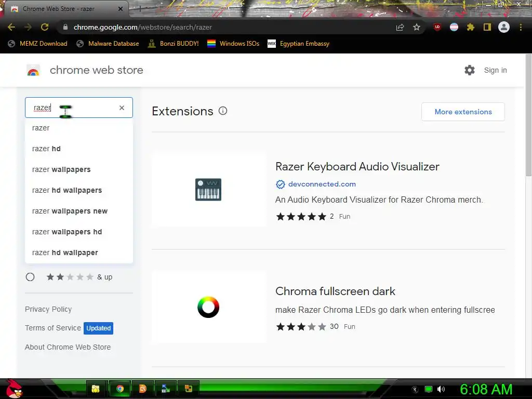Click the 6:08 AM clock
Screen dimensions: 532x399
click(486, 389)
